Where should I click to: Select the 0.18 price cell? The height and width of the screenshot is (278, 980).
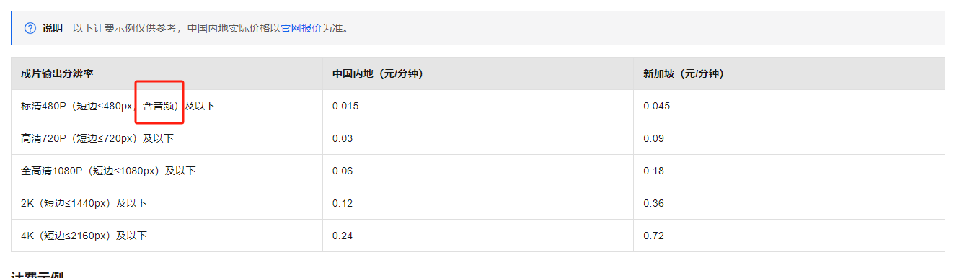(x=789, y=171)
